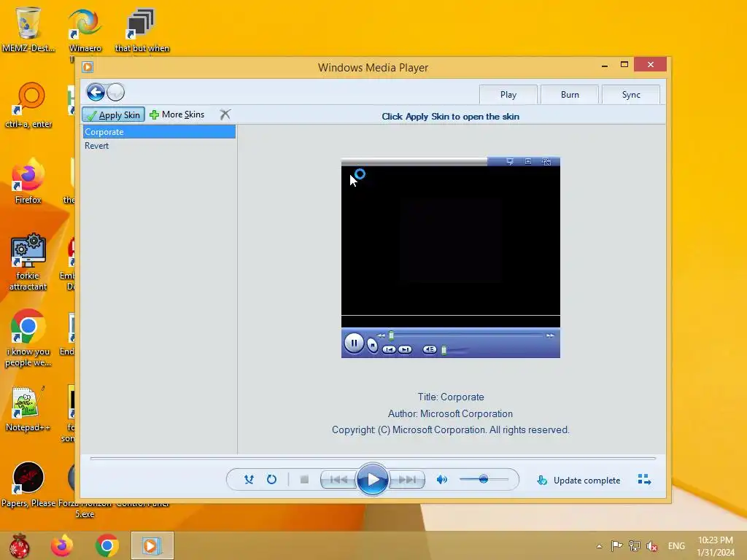Click ENG language indicator
The width and height of the screenshot is (747, 560).
(x=676, y=546)
